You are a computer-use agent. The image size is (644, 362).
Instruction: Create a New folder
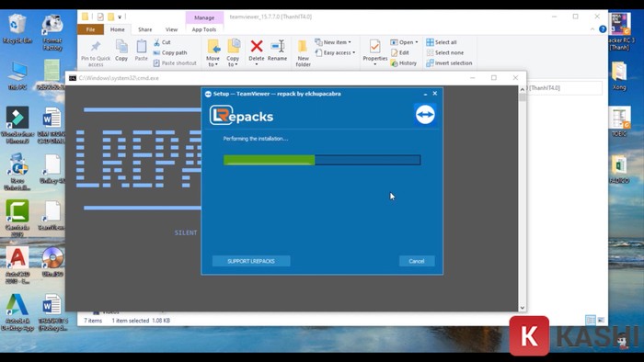(303, 53)
